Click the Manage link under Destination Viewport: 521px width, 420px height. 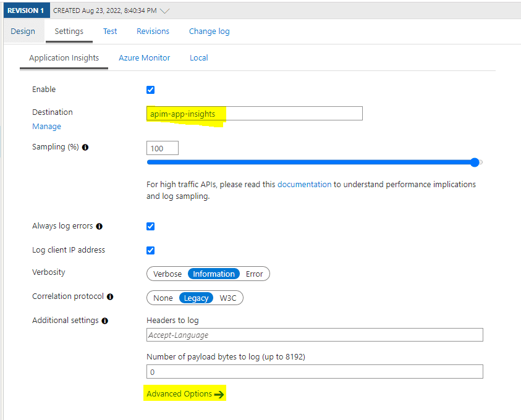tap(46, 126)
